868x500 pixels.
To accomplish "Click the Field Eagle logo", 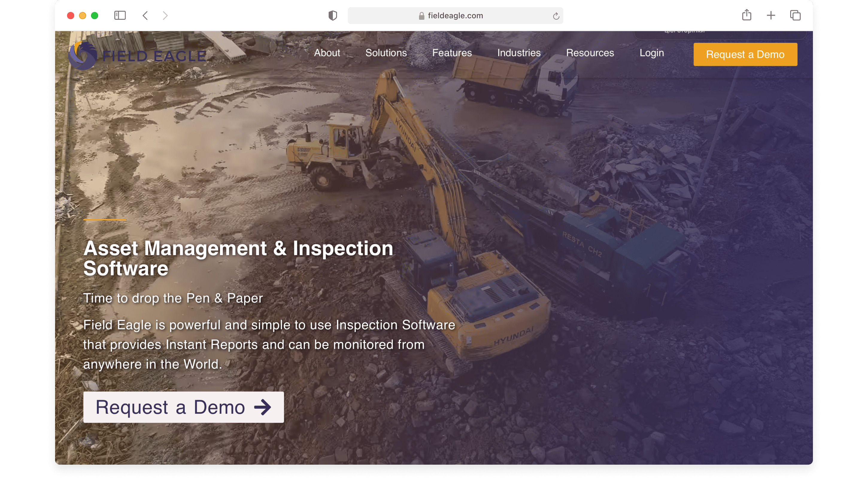I will [x=137, y=56].
